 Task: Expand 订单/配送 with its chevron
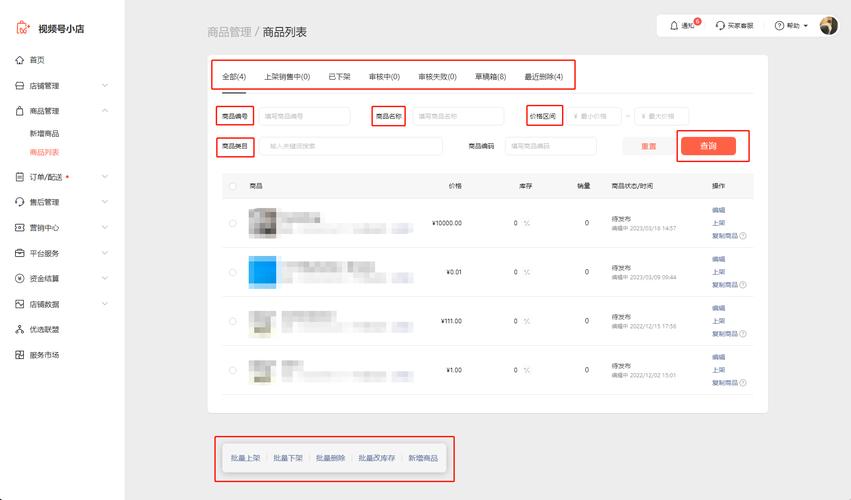pyautogui.click(x=105, y=176)
